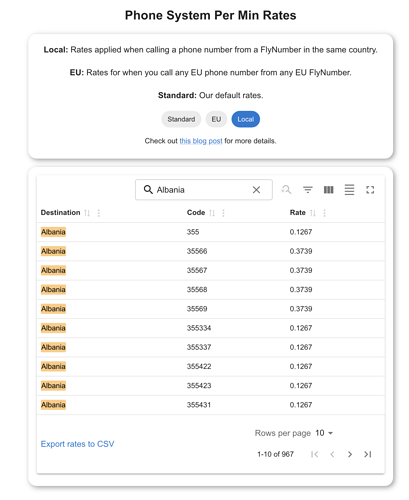
Task: Select the Standard rates pill
Action: [x=181, y=119]
